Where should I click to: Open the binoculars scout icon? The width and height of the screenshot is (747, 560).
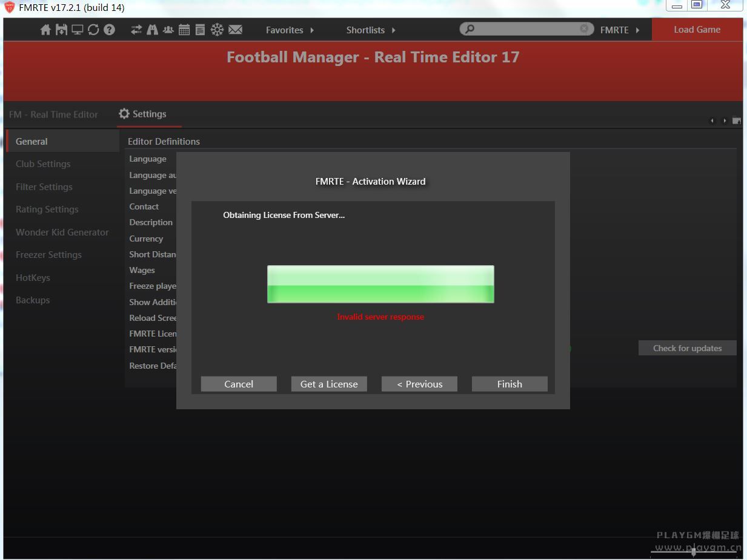[x=152, y=30]
